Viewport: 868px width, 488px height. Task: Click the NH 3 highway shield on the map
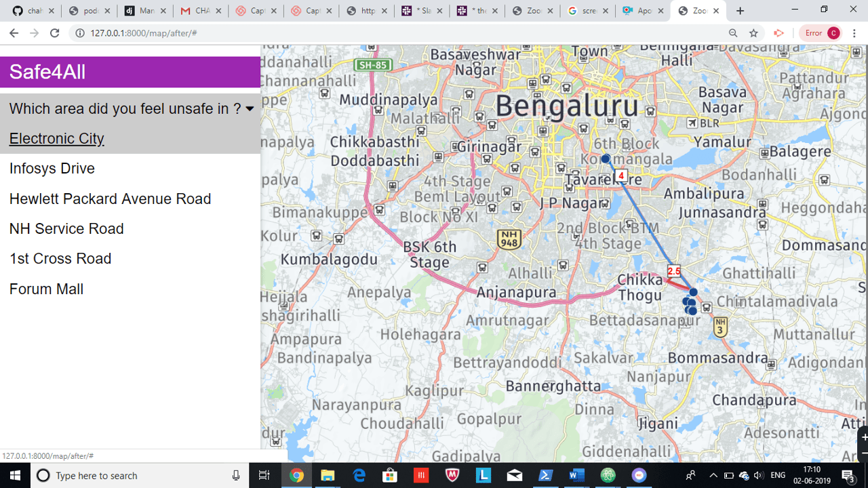click(x=720, y=326)
